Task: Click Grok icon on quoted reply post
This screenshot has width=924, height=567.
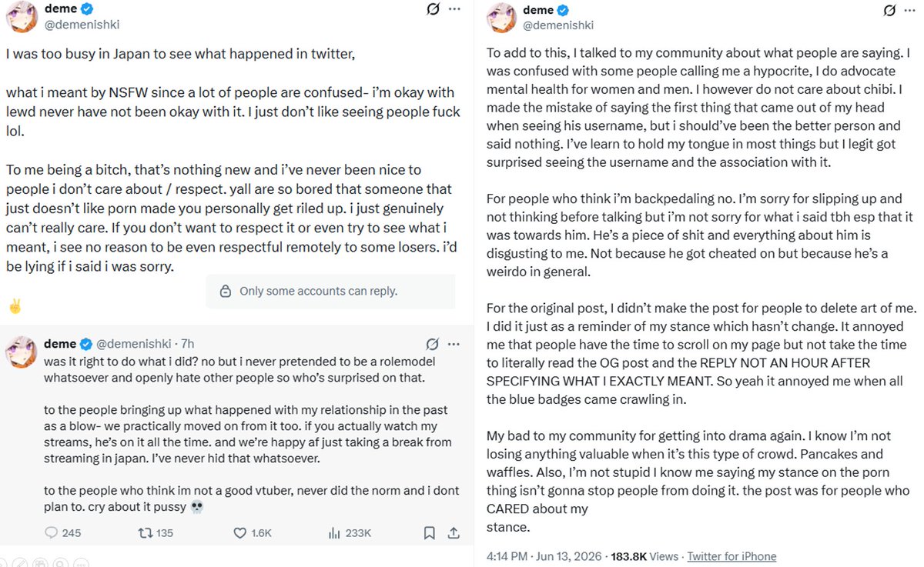Action: tap(433, 344)
